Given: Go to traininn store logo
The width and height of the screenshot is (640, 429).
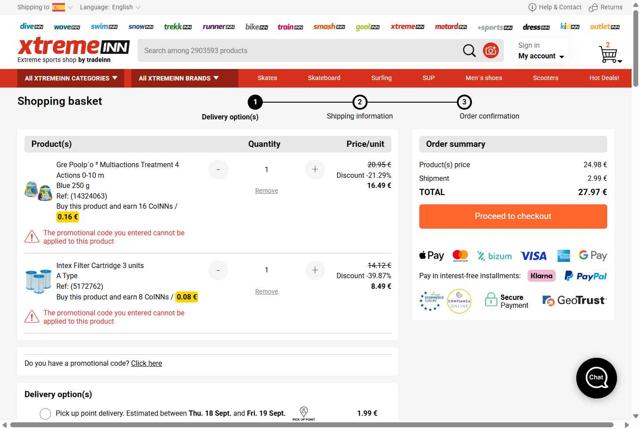Looking at the screenshot, I should coord(290,27).
